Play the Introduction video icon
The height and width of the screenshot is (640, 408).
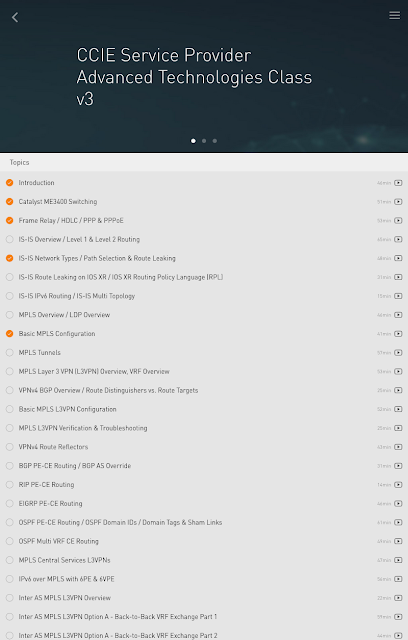pyautogui.click(x=398, y=183)
